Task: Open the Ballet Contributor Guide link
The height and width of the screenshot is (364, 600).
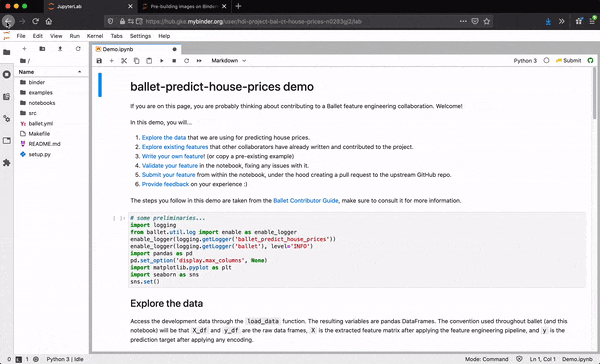Action: [x=306, y=201]
